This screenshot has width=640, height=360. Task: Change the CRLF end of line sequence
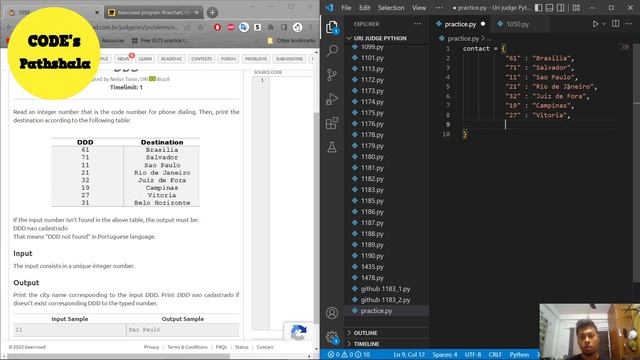495,355
